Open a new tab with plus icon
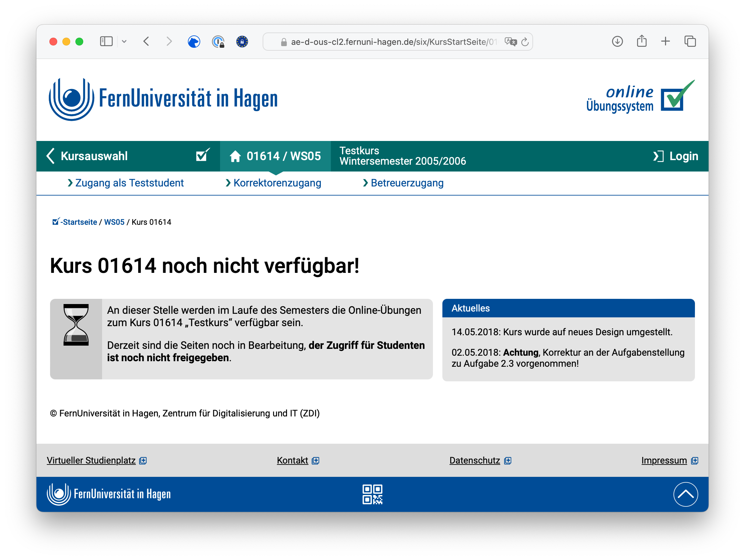The width and height of the screenshot is (745, 560). pos(665,41)
